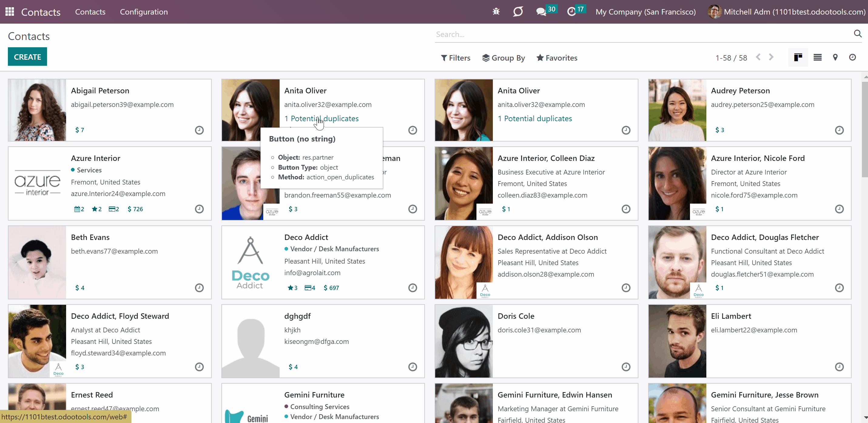Image resolution: width=868 pixels, height=423 pixels.
Task: Click the $ 697 sales amount on Deco Addict
Action: click(331, 288)
